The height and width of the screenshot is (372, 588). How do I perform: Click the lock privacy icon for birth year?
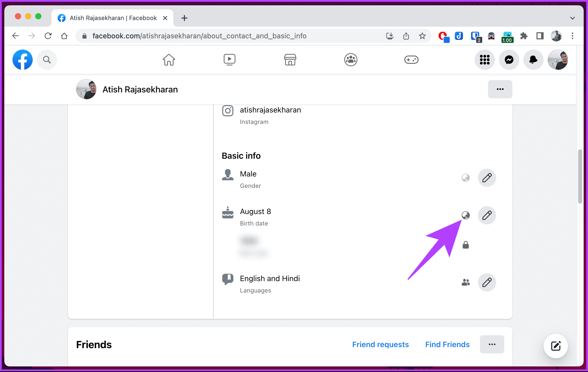[466, 245]
